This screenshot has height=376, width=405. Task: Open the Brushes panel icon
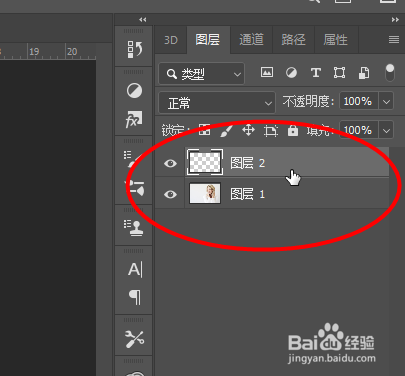click(134, 188)
